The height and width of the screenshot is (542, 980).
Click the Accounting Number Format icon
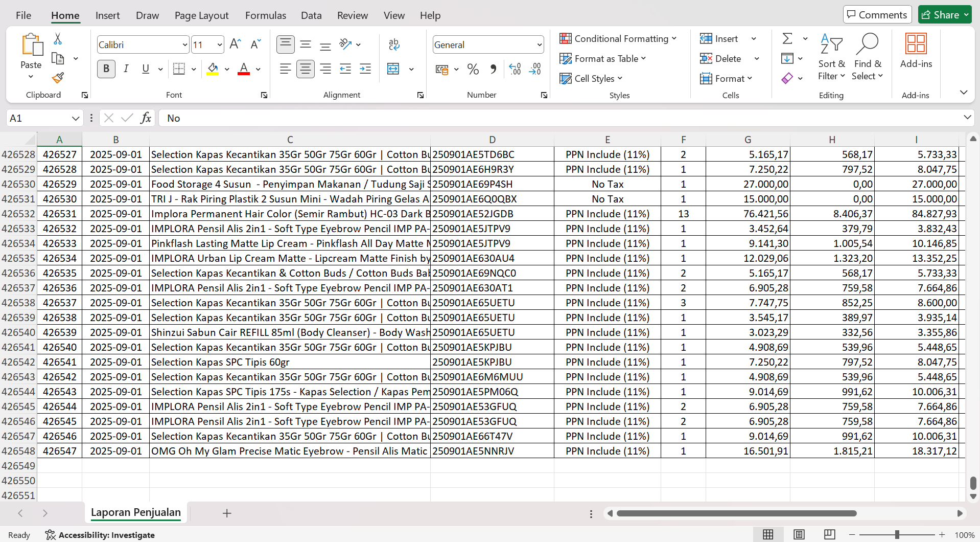[x=442, y=69]
